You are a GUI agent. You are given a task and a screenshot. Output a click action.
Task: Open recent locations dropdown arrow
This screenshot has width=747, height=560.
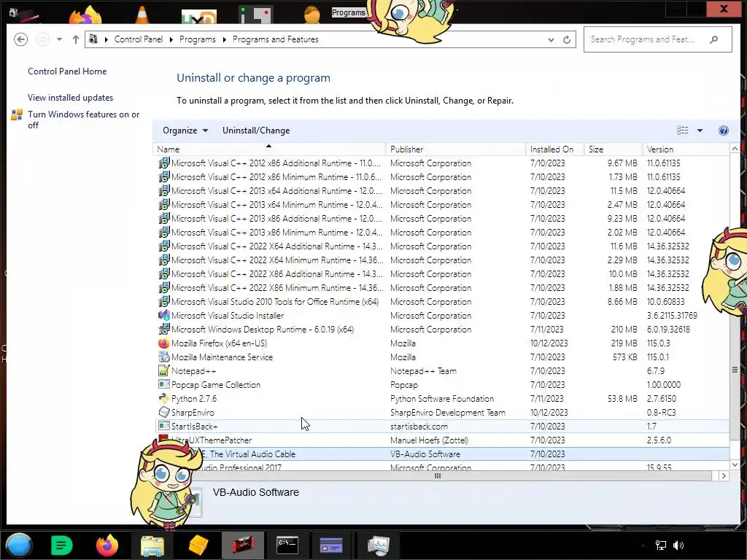(x=59, y=39)
